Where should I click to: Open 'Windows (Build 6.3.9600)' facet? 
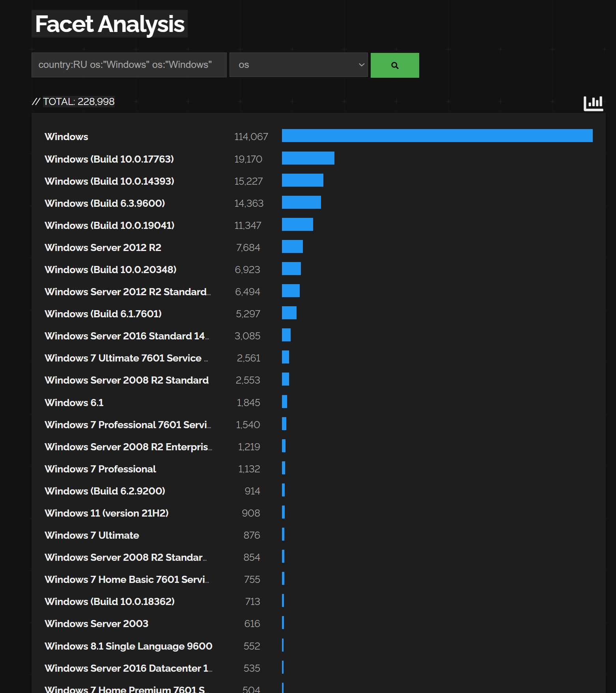click(105, 203)
